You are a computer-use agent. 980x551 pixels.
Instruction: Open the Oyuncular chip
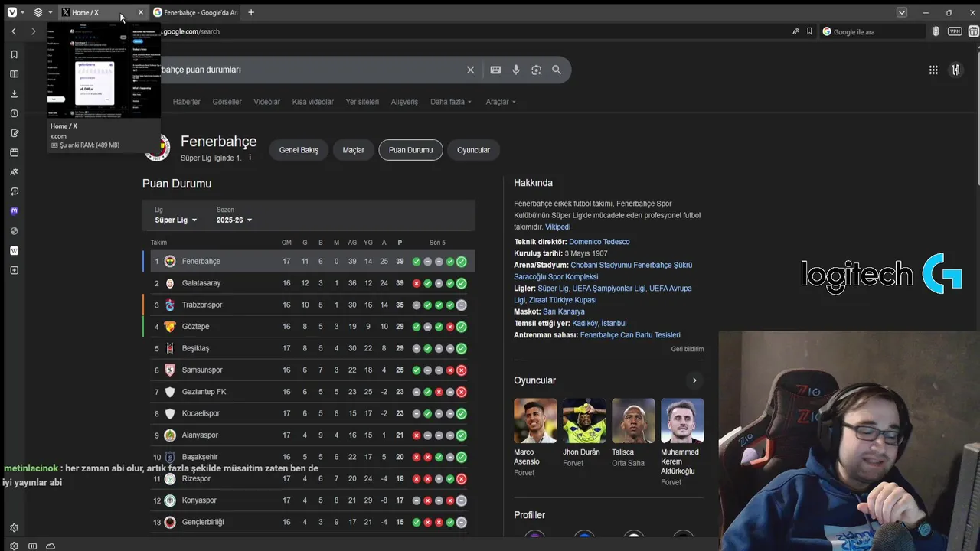pos(473,150)
